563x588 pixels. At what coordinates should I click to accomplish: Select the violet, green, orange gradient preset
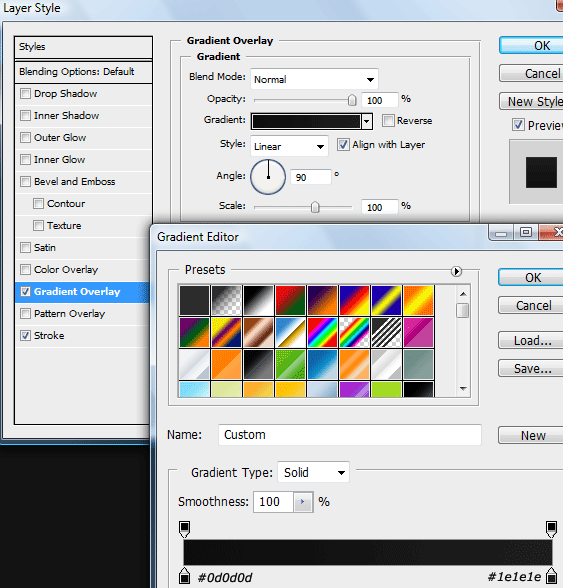pyautogui.click(x=194, y=332)
